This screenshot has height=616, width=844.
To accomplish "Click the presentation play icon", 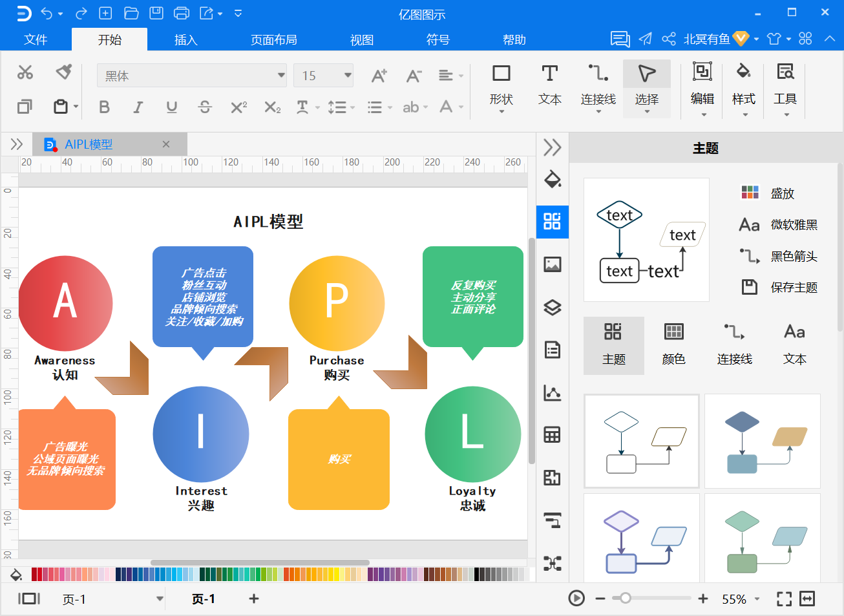I will coord(576,599).
